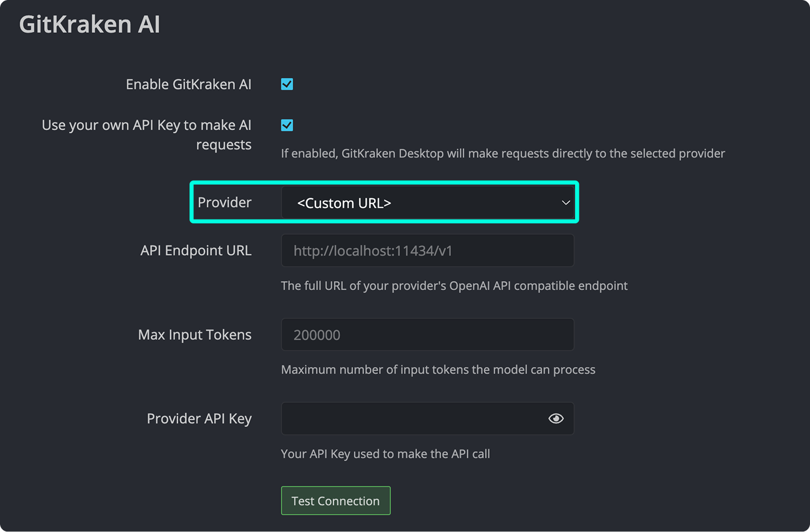810x532 pixels.
Task: Select the Enable GitKraken AI label text
Action: (x=188, y=84)
